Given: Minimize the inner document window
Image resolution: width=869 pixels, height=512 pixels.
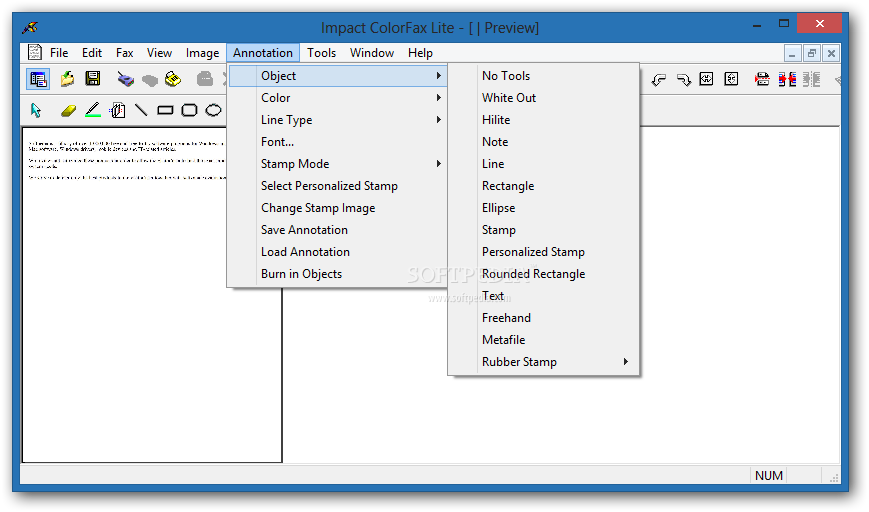Looking at the screenshot, I should [792, 54].
